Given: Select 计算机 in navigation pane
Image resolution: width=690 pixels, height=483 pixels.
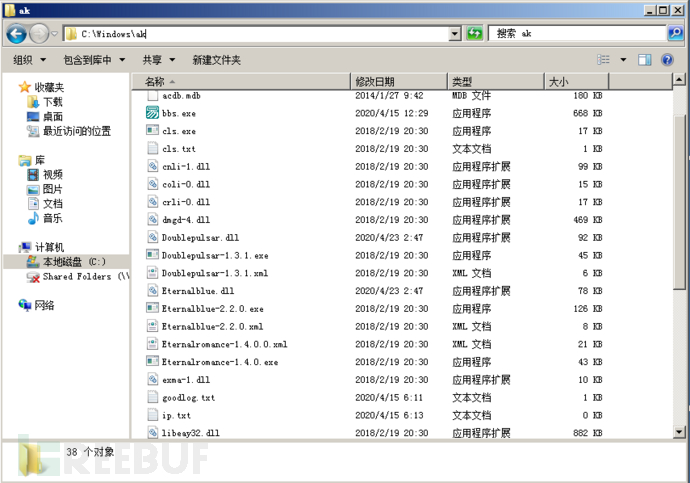Looking at the screenshot, I should pyautogui.click(x=49, y=247).
